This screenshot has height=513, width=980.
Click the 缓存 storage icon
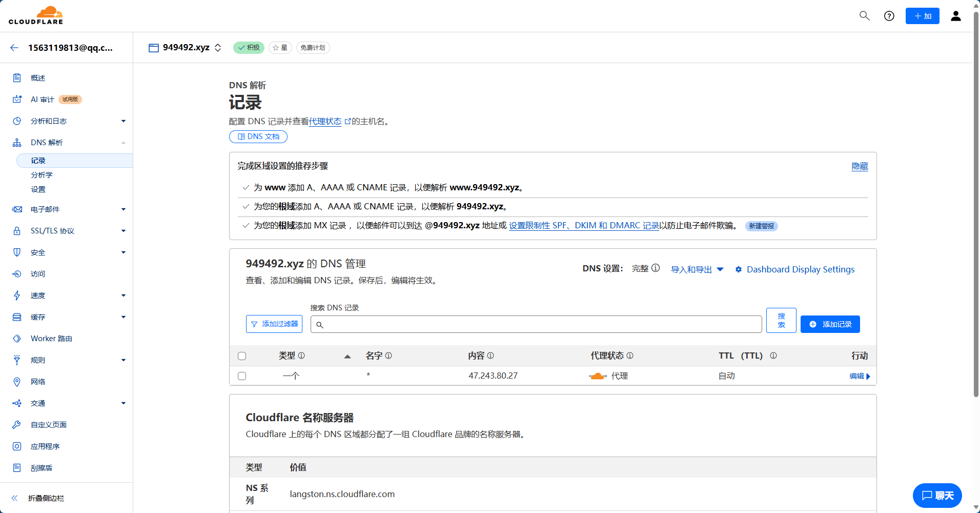click(17, 317)
